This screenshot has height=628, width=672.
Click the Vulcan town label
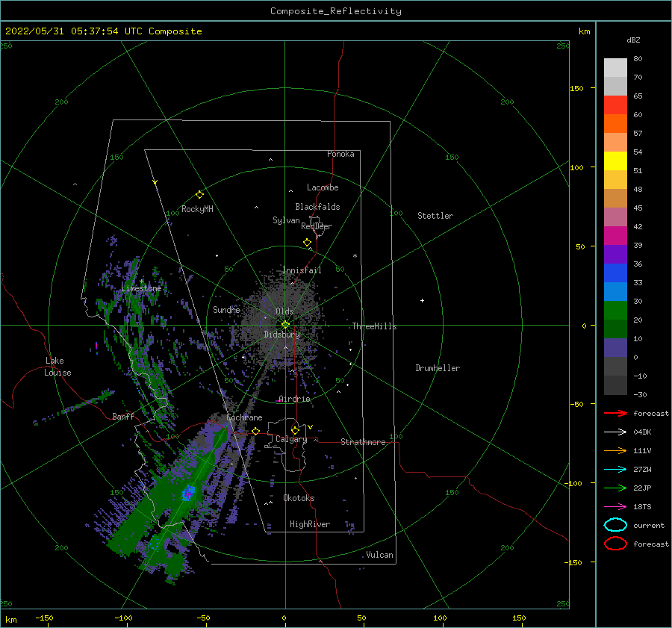380,555
